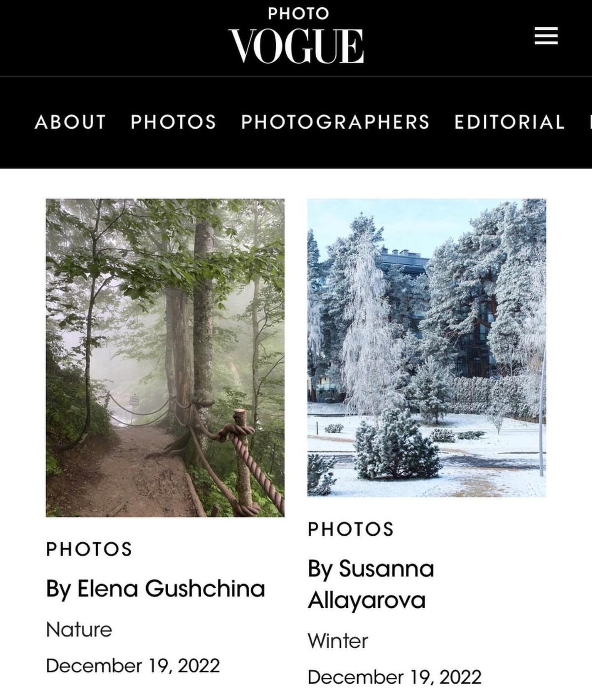Open the hamburger menu icon
592x700 pixels.
[x=546, y=36]
